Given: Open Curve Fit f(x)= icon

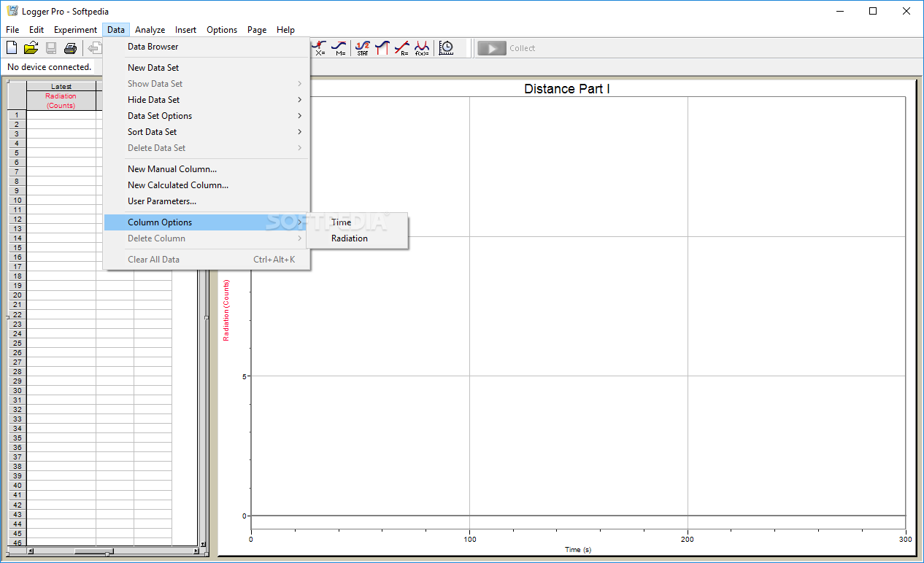Looking at the screenshot, I should (422, 48).
